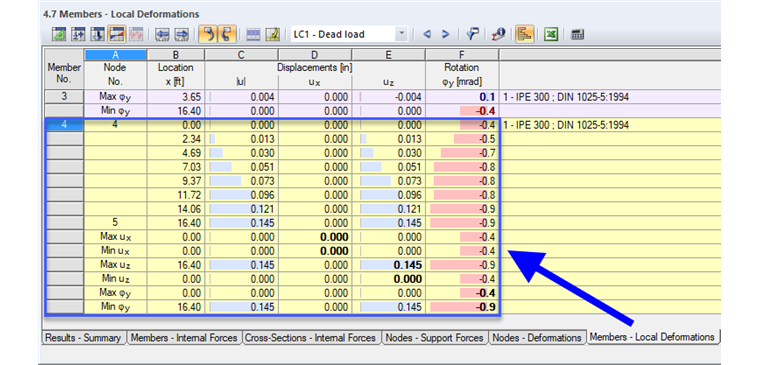Click the greyed red waveform toolbar icon
760x365 pixels.
(x=136, y=34)
